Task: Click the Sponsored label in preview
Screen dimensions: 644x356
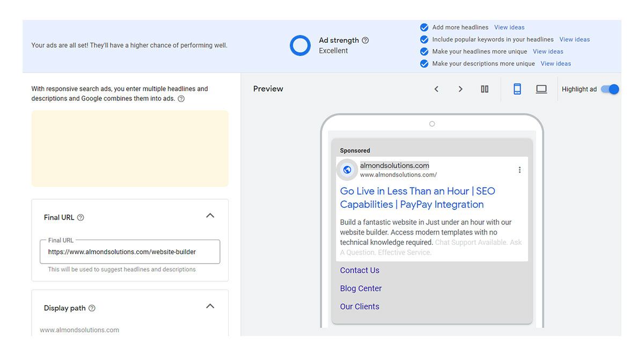Action: (x=355, y=151)
